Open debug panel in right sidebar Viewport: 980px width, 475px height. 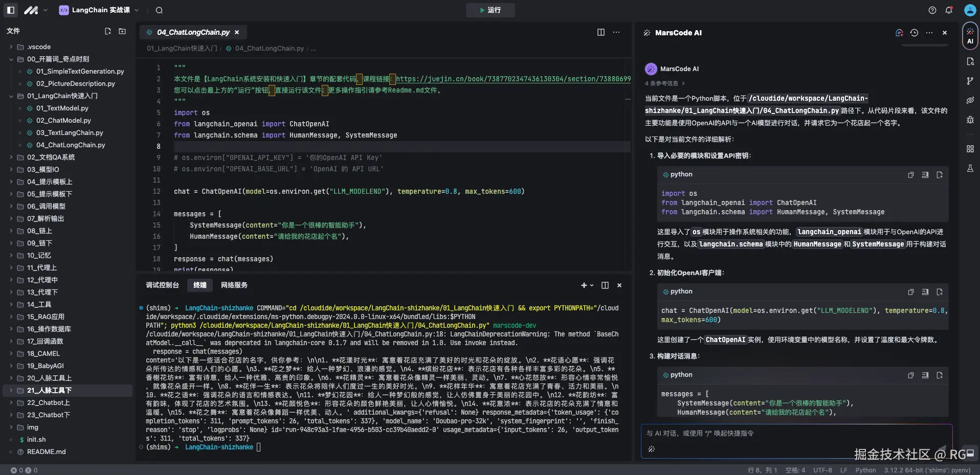(970, 120)
